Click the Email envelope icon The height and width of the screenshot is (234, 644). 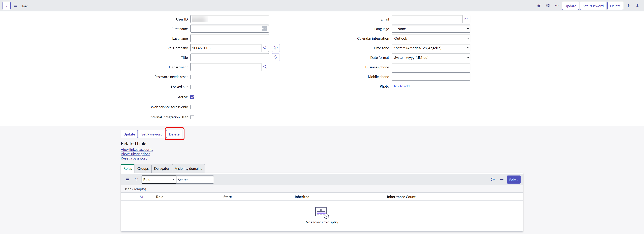tap(466, 19)
